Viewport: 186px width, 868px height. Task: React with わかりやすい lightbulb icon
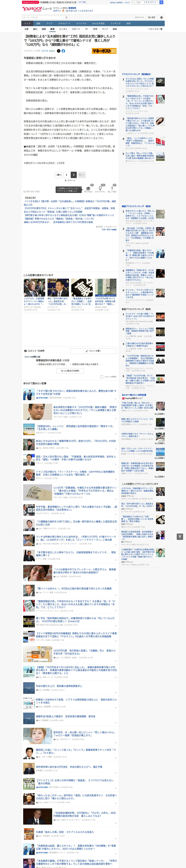[100, 188]
